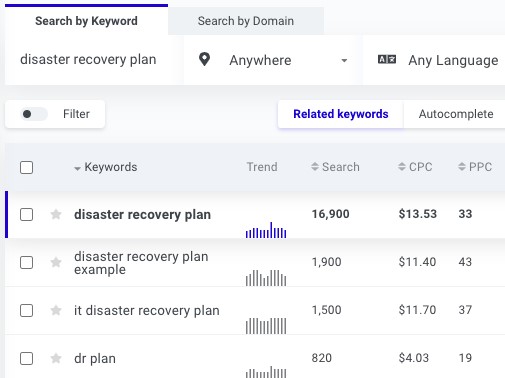Open the Related keywords tab
The width and height of the screenshot is (505, 378).
click(341, 114)
